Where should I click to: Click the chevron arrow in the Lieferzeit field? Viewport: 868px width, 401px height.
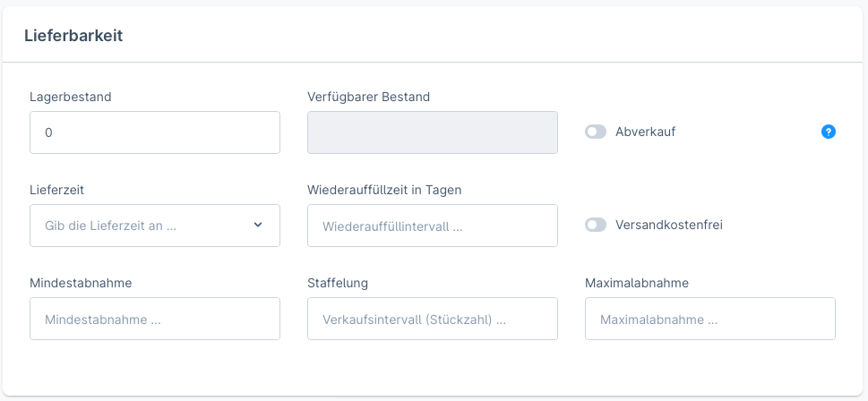[258, 225]
